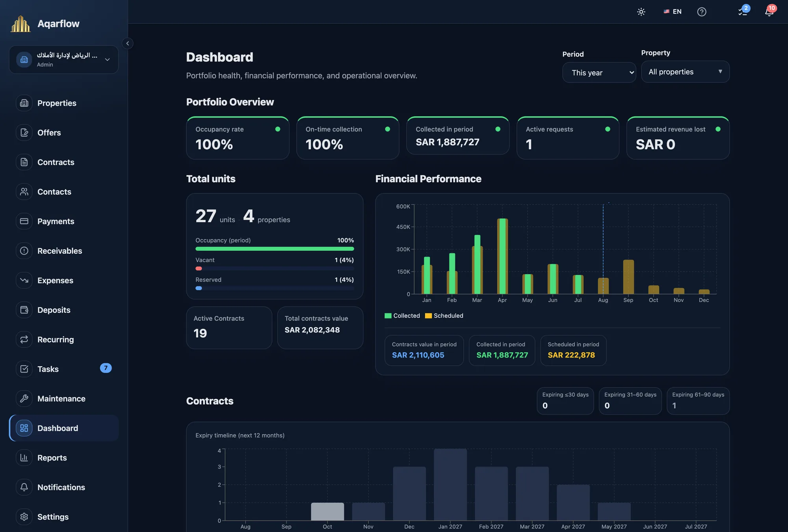
Task: Open the Active requests card
Action: (568, 138)
